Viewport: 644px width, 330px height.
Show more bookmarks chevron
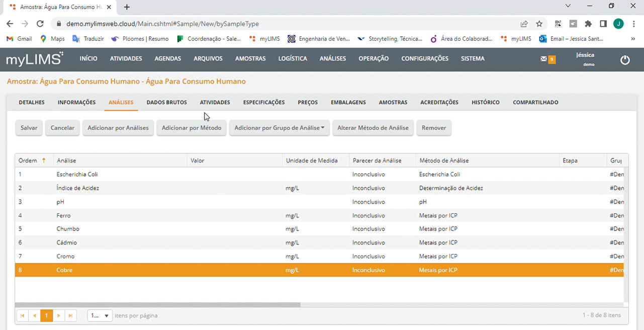tap(633, 39)
